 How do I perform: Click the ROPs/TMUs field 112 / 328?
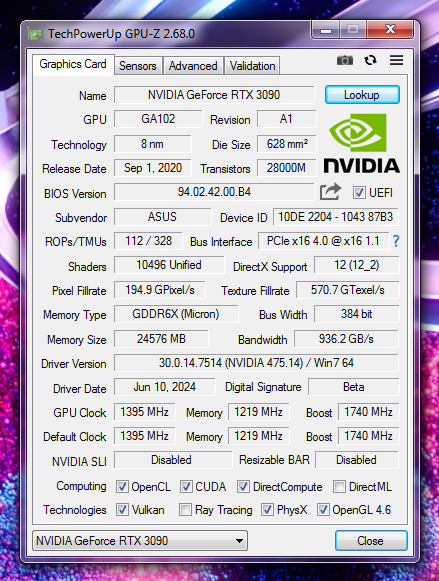click(x=148, y=241)
